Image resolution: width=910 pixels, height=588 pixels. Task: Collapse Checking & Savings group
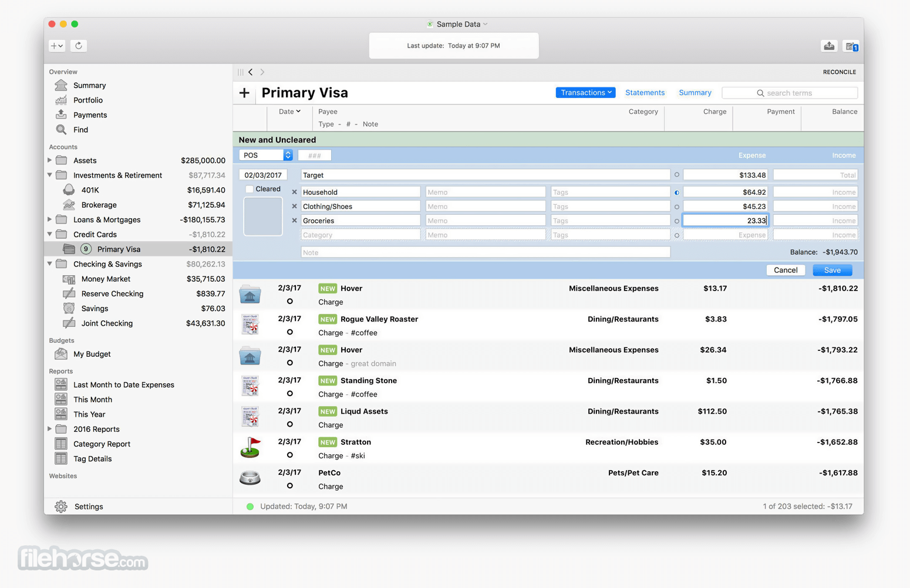coord(50,264)
